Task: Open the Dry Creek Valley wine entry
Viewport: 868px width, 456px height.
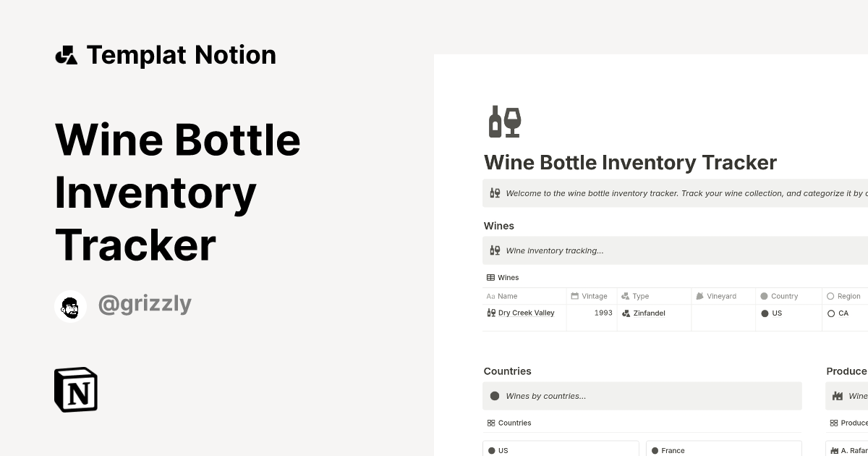Action: click(x=526, y=313)
